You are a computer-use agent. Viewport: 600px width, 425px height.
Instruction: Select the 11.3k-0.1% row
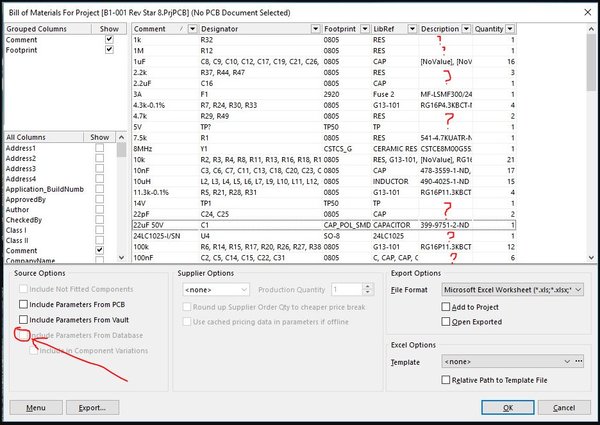point(324,192)
